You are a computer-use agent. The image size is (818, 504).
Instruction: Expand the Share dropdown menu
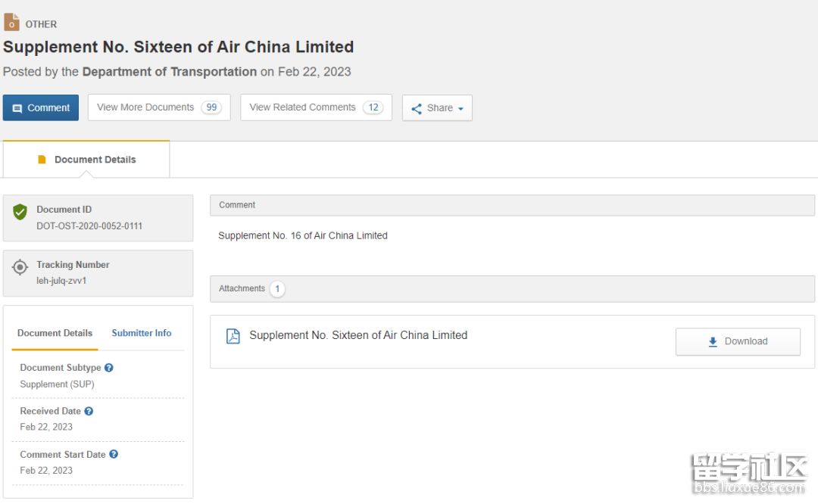437,108
